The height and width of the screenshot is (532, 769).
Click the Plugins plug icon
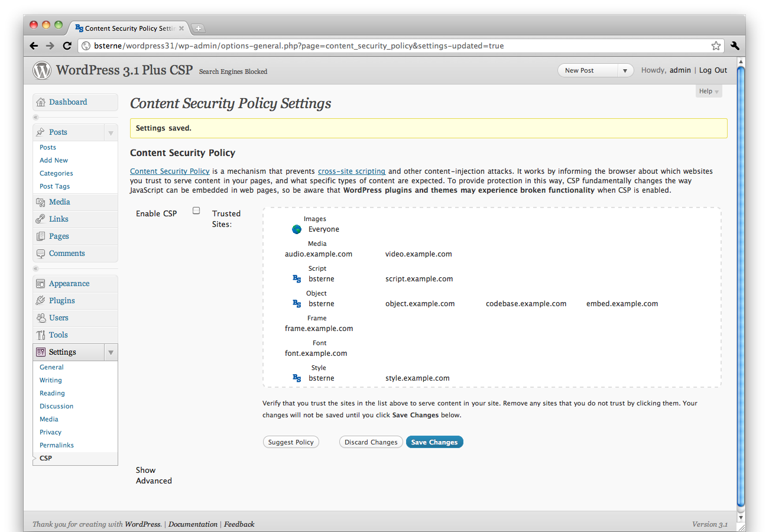40,301
